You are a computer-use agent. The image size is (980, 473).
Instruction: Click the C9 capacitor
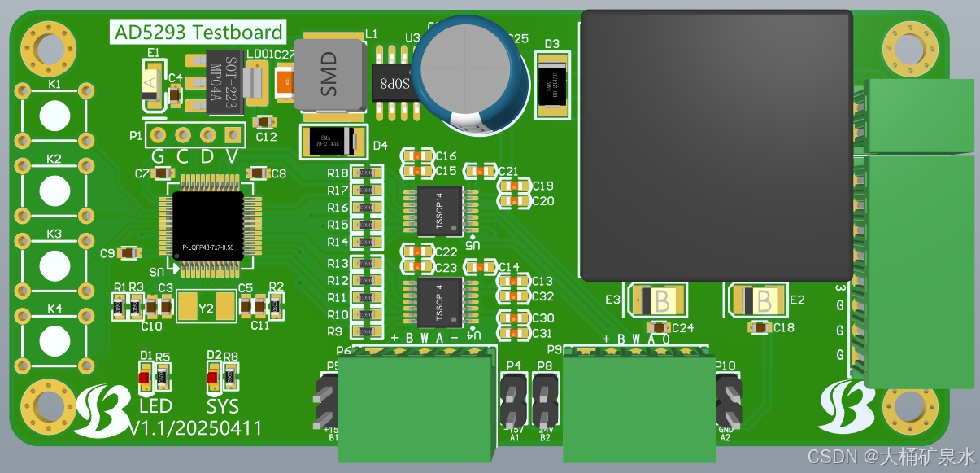point(129,253)
